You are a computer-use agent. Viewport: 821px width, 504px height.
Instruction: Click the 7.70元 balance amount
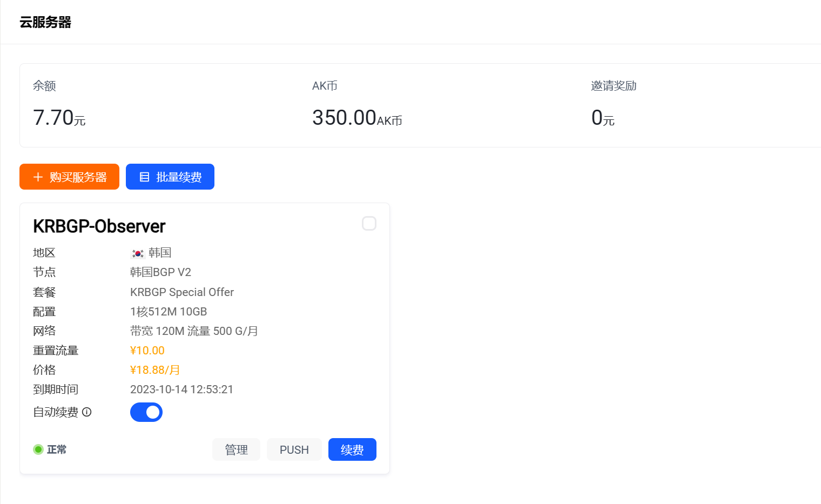pos(59,118)
